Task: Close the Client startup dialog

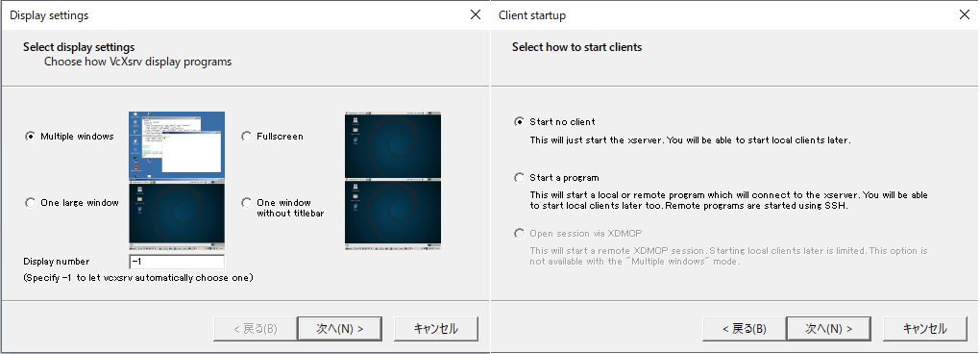Action: tap(965, 15)
